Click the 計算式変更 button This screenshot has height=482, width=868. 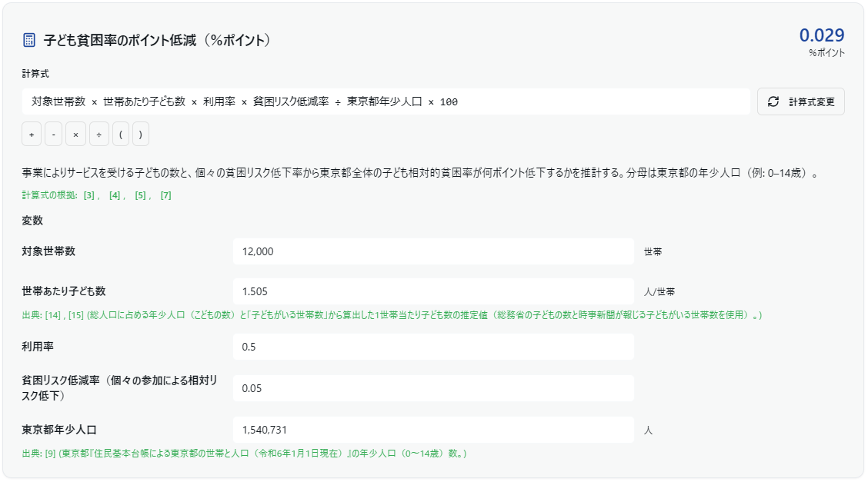pyautogui.click(x=800, y=101)
